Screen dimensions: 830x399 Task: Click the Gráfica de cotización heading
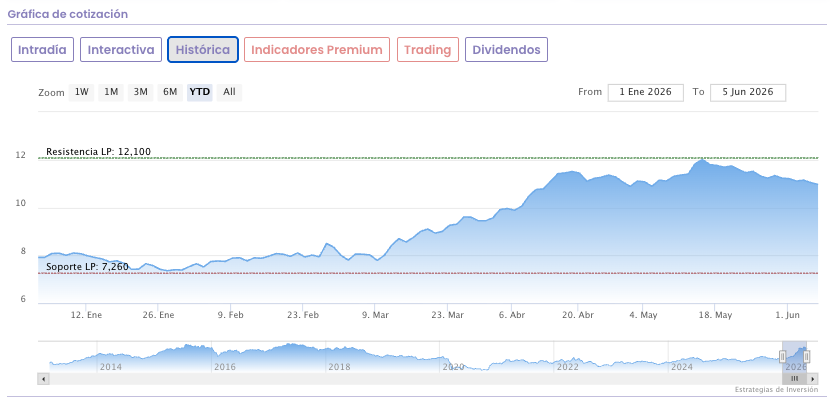click(68, 14)
